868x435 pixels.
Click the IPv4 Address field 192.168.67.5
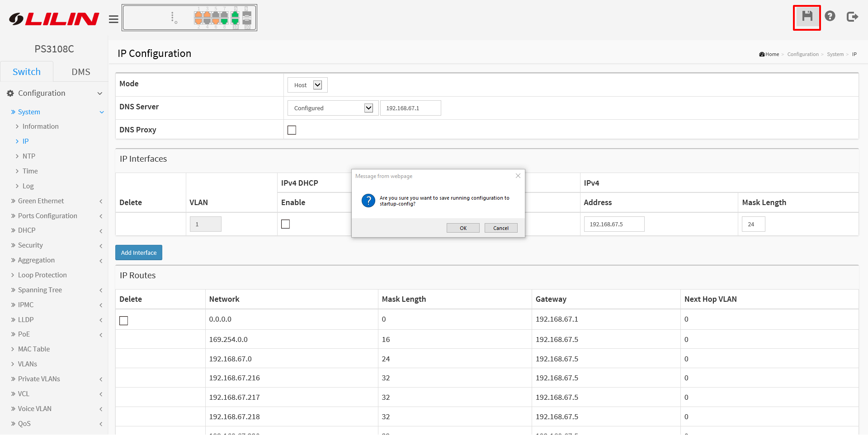[x=613, y=224]
